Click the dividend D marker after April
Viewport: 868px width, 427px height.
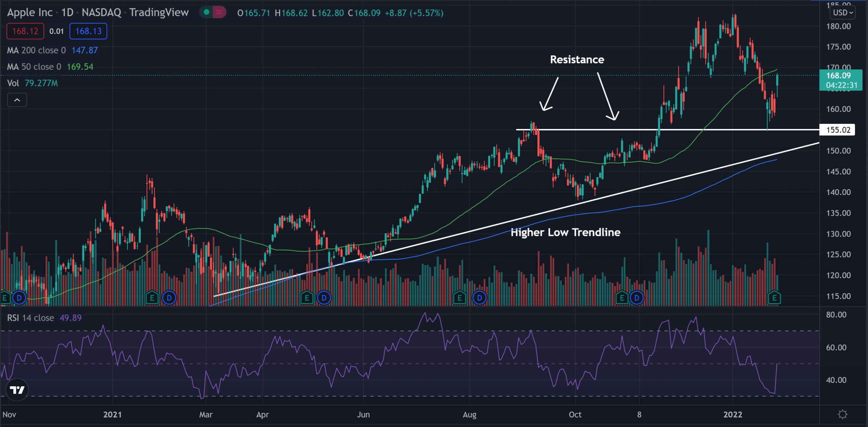[324, 298]
